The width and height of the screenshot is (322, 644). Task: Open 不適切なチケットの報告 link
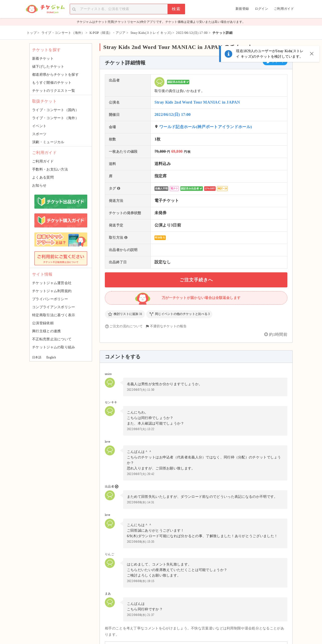click(168, 326)
